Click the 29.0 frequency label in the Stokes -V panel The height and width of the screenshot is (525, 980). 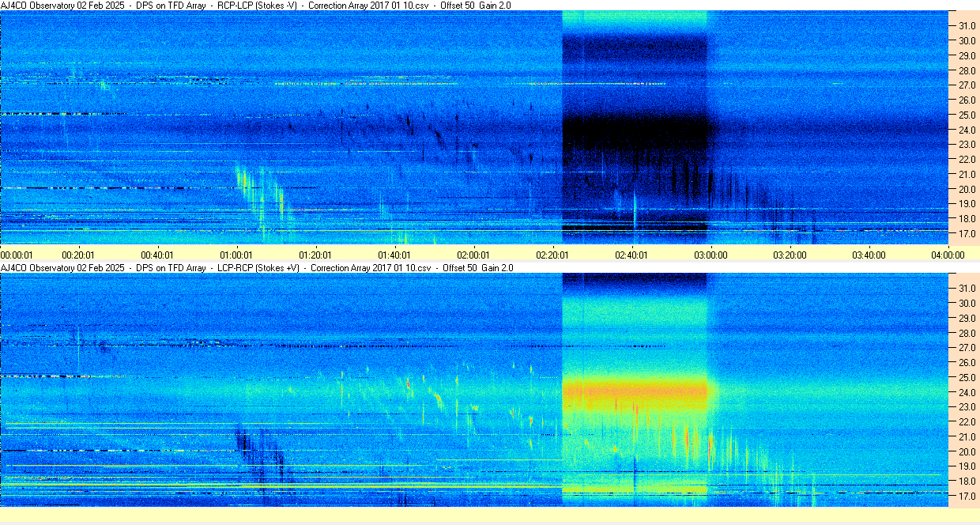point(967,56)
